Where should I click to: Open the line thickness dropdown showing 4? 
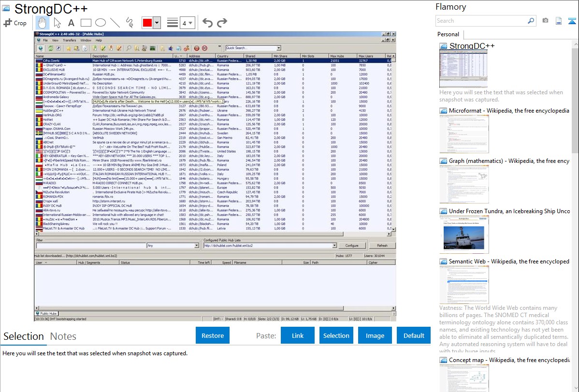pyautogui.click(x=188, y=23)
